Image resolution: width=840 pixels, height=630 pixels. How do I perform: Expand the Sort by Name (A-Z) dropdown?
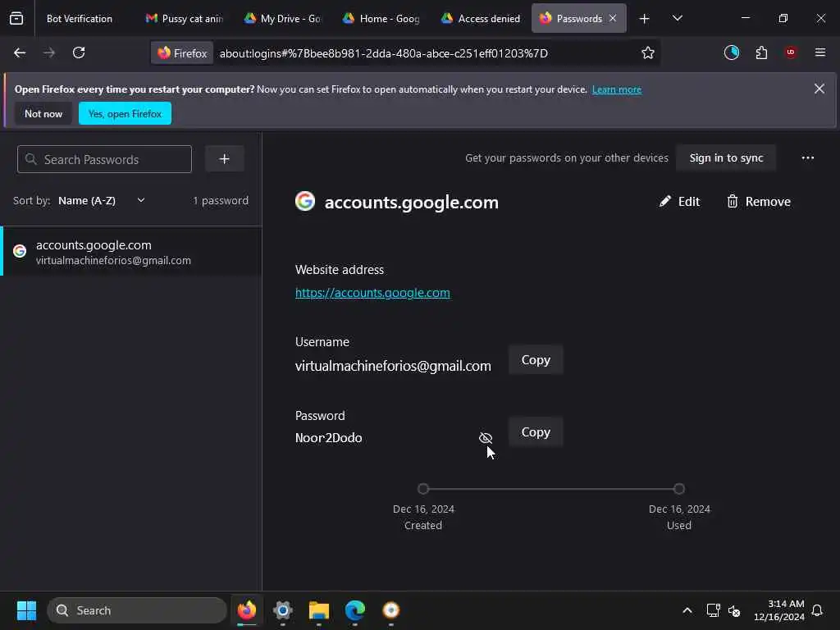point(101,201)
